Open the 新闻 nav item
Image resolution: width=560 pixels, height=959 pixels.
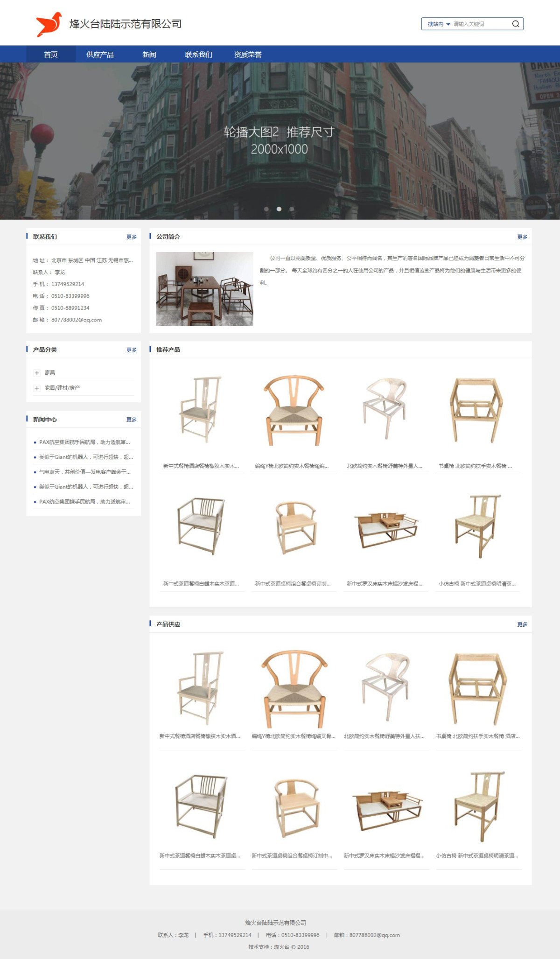click(x=149, y=55)
